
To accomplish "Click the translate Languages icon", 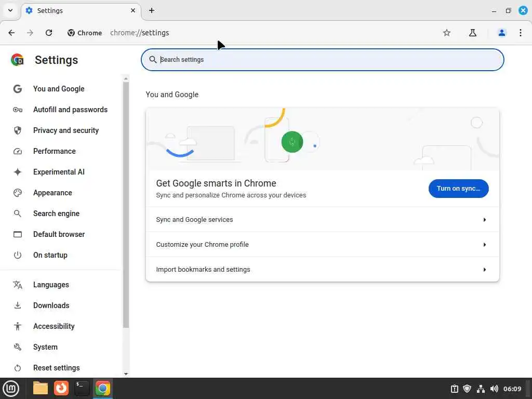I will click(x=18, y=285).
